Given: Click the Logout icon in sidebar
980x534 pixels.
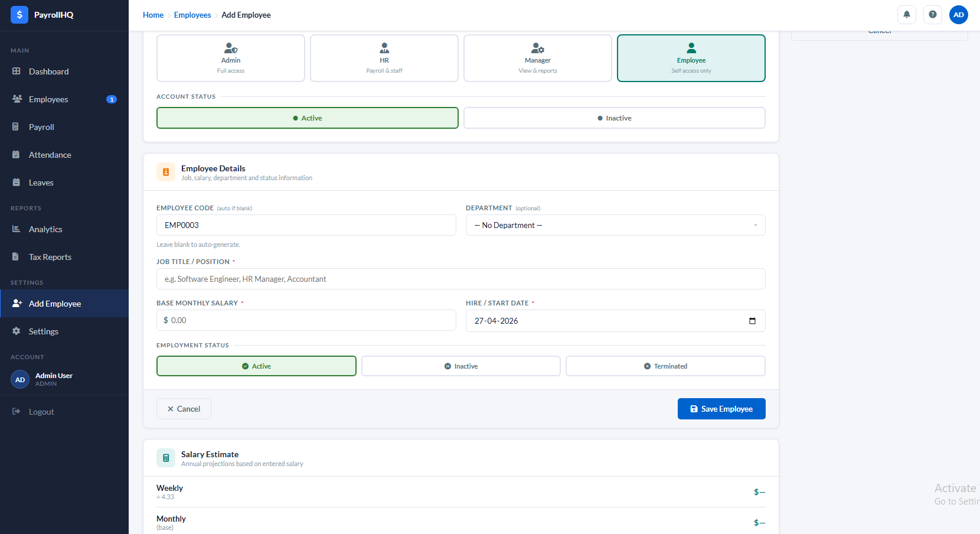Looking at the screenshot, I should tap(17, 412).
